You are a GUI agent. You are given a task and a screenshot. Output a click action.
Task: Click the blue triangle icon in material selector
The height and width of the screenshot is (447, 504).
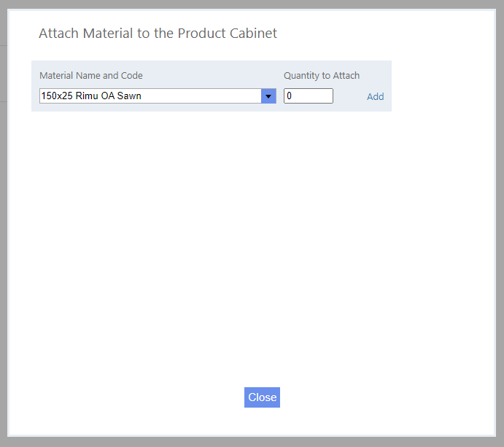click(x=268, y=96)
